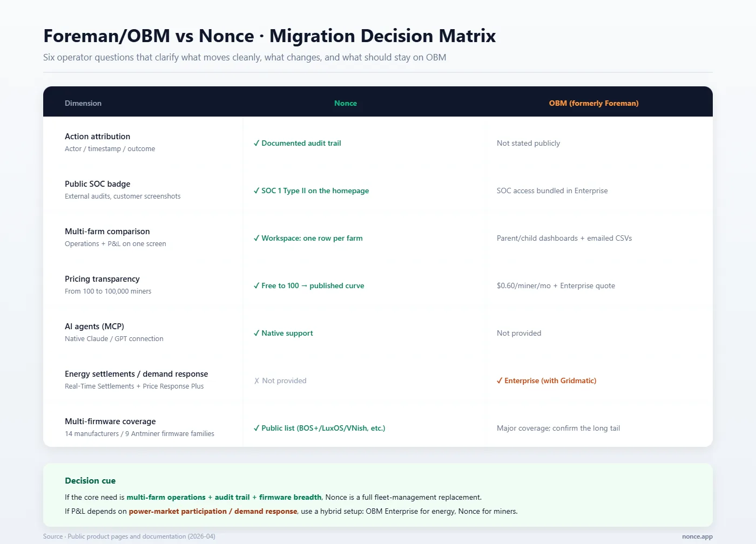Select the 'Multi-firmware coverage' row label
The height and width of the screenshot is (544, 756).
(110, 421)
